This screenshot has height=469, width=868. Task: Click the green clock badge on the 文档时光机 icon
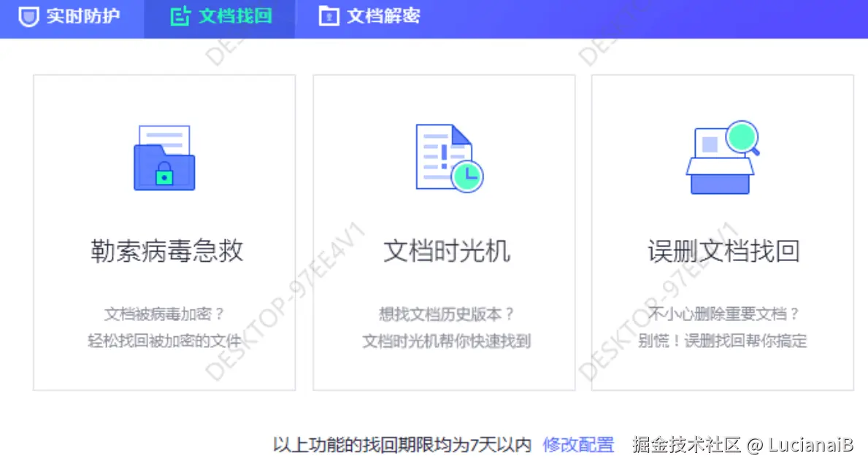(468, 175)
